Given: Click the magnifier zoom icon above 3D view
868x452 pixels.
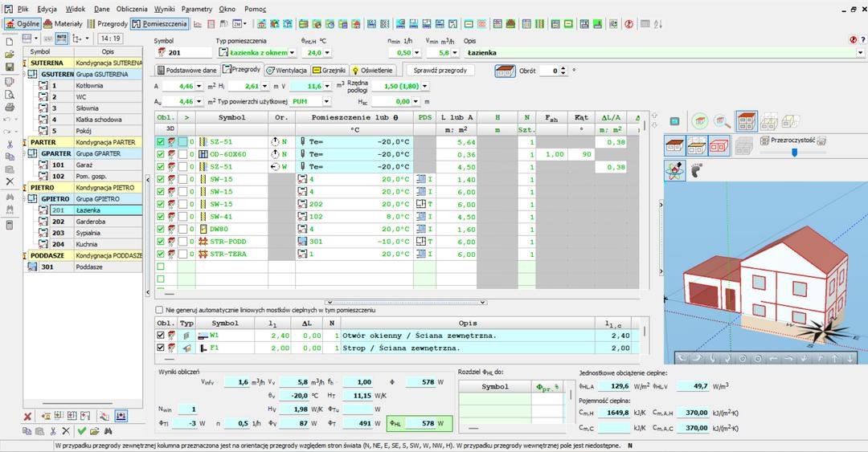Looking at the screenshot, I should (x=723, y=120).
